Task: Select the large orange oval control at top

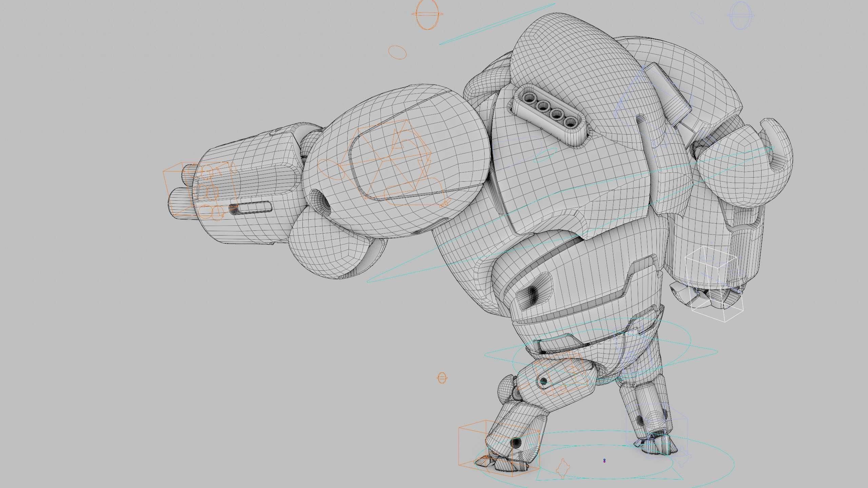Action: pos(427,14)
